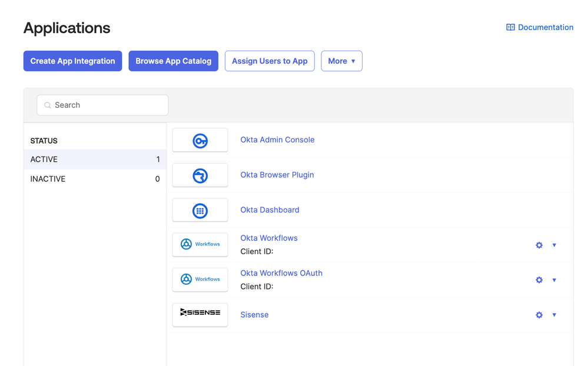This screenshot has width=588, height=366.
Task: Click the Create App Integration button
Action: click(x=73, y=61)
